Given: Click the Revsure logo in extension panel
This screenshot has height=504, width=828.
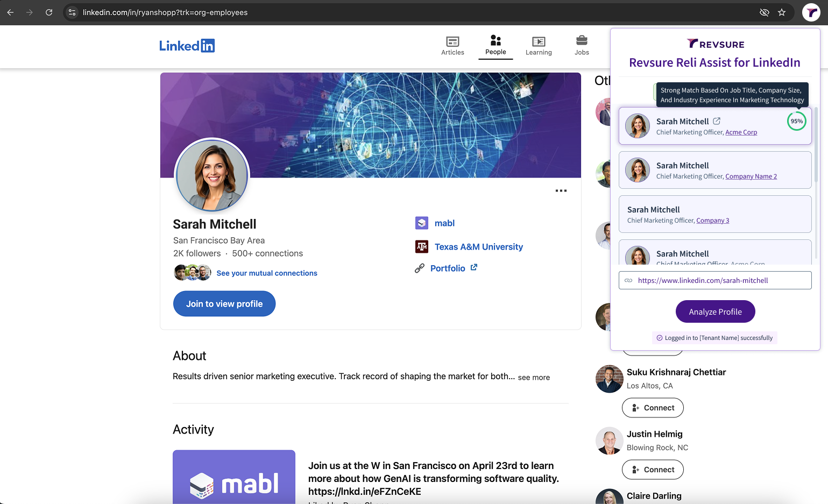Looking at the screenshot, I should point(716,44).
